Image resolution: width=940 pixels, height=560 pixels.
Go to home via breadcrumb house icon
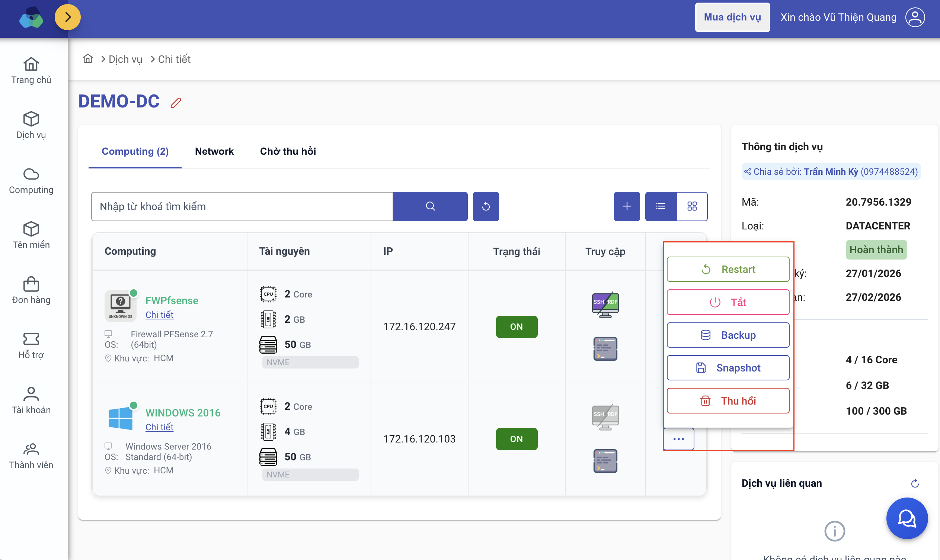pyautogui.click(x=88, y=59)
